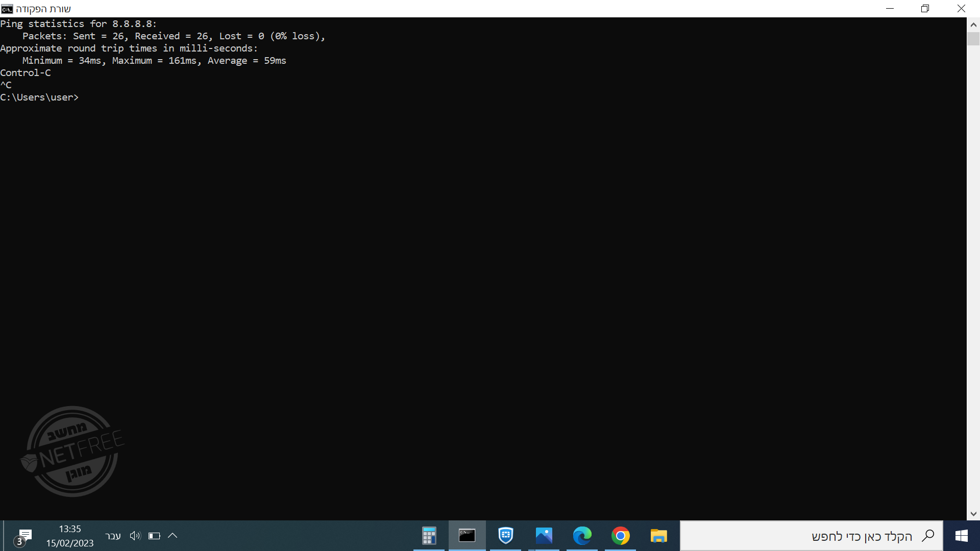Launch the Photos app from taskbar
This screenshot has height=551, width=980.
[544, 536]
